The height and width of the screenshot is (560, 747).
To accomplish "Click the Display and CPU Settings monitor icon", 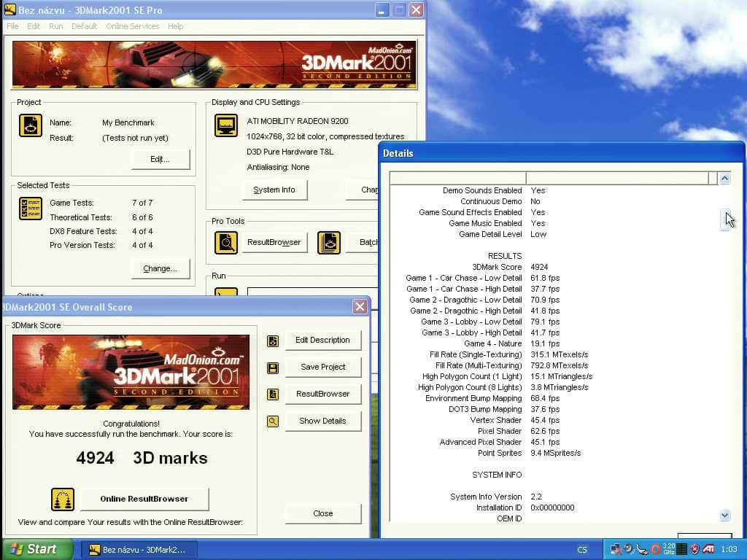I will coord(226,125).
